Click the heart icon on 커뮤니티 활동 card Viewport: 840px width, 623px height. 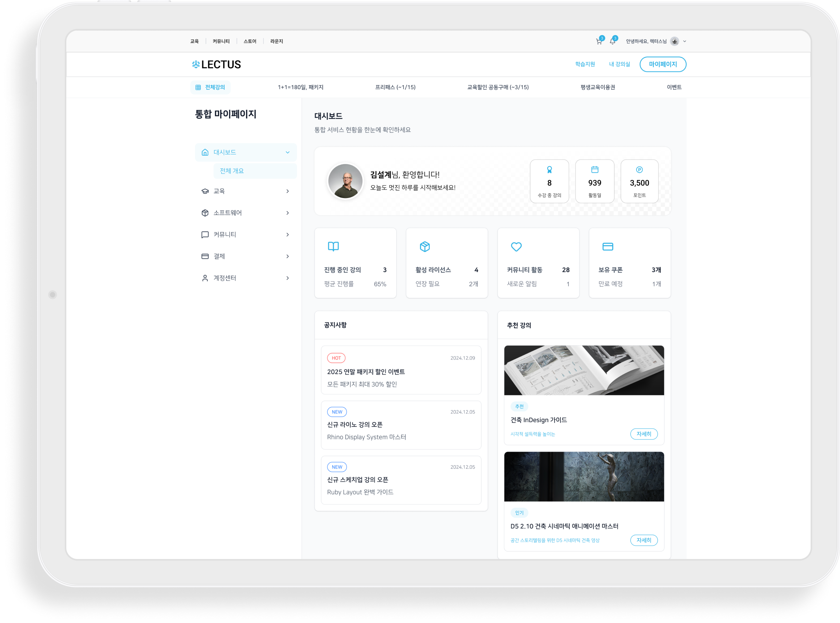[x=516, y=247]
